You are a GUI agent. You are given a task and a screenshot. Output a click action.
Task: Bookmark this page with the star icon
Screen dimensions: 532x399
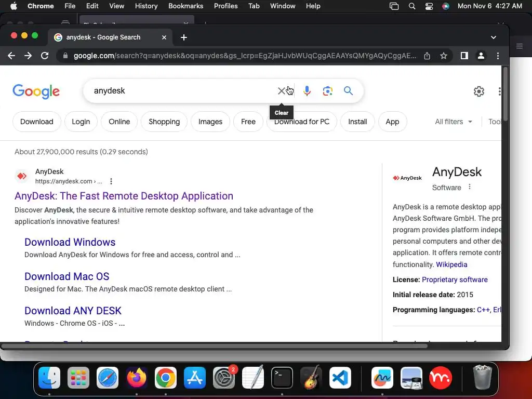pos(444,56)
